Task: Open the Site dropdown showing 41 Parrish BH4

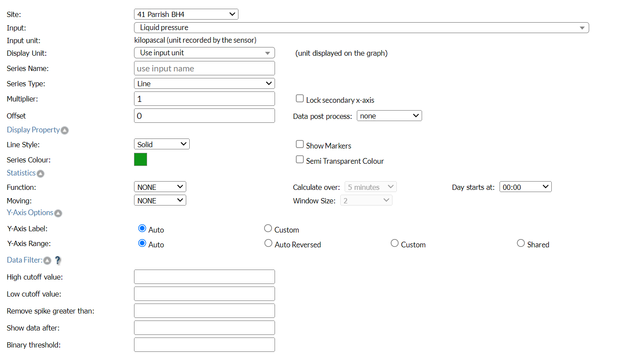Action: pyautogui.click(x=186, y=14)
